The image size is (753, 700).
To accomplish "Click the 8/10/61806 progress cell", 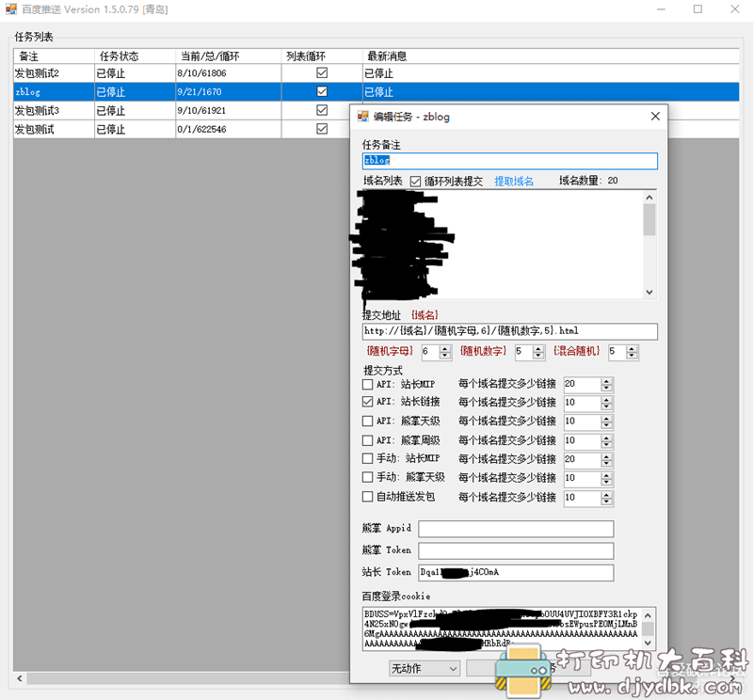I will pyautogui.click(x=228, y=73).
